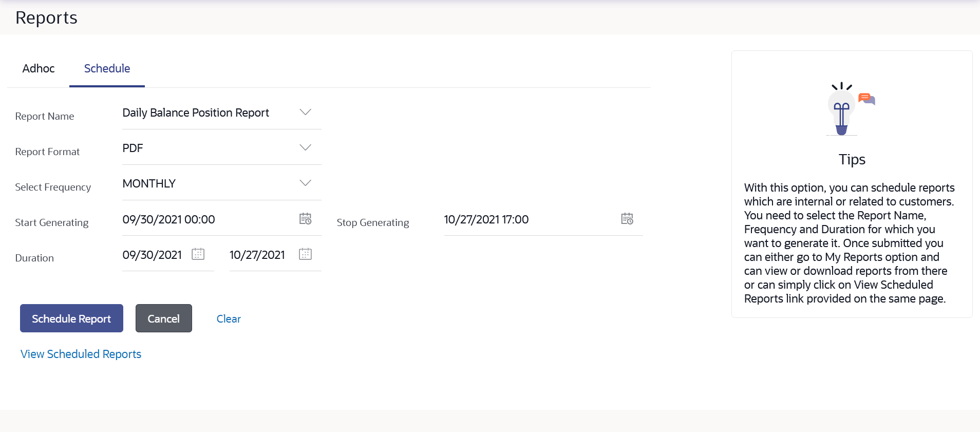Click the Clear link
Screen dimensions: 980x432
pyautogui.click(x=229, y=319)
